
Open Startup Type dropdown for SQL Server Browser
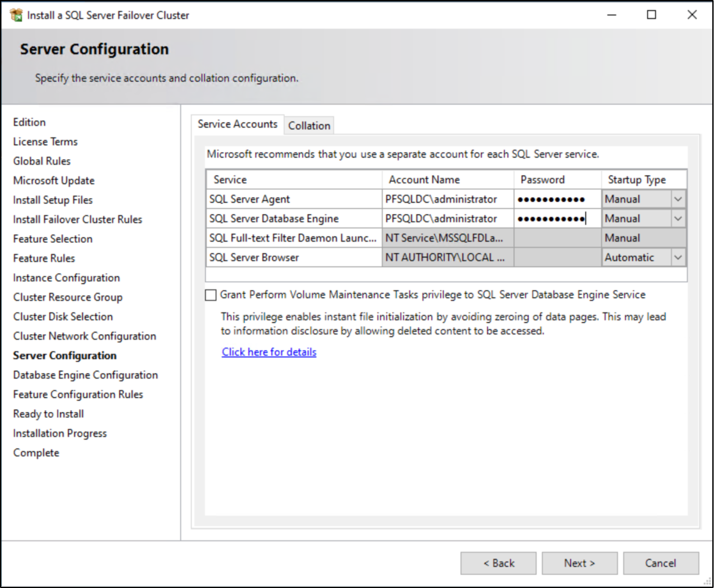(x=678, y=257)
